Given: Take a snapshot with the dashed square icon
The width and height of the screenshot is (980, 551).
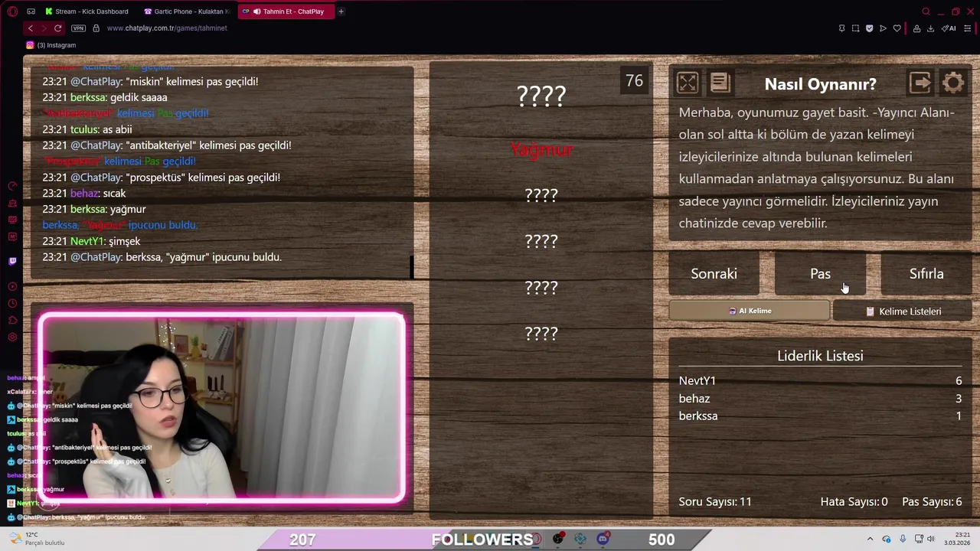Looking at the screenshot, I should (855, 28).
